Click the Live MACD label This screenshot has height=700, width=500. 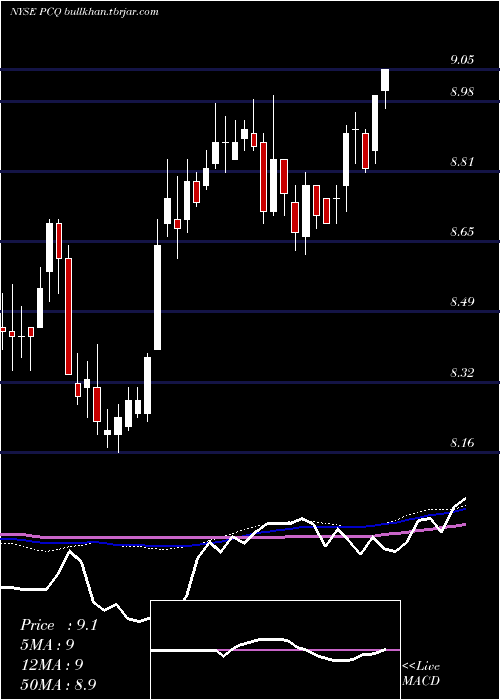tap(421, 674)
